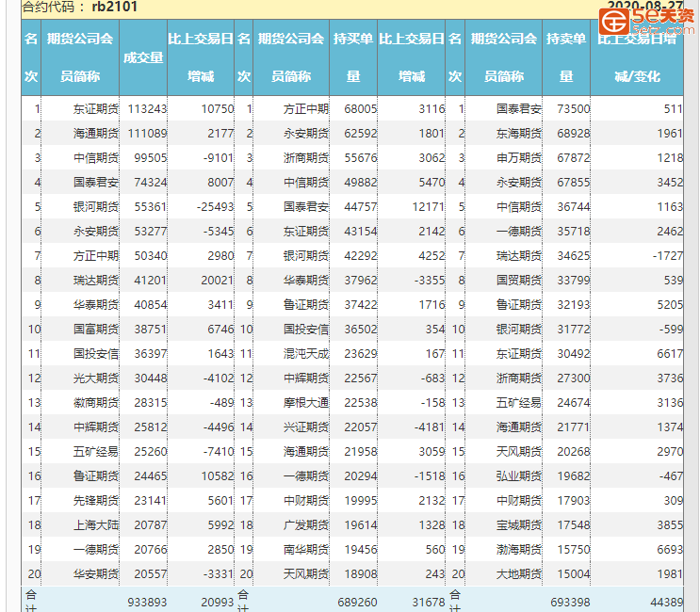Select short position value 27300
Viewport: 700px width, 612px height.
coord(573,378)
